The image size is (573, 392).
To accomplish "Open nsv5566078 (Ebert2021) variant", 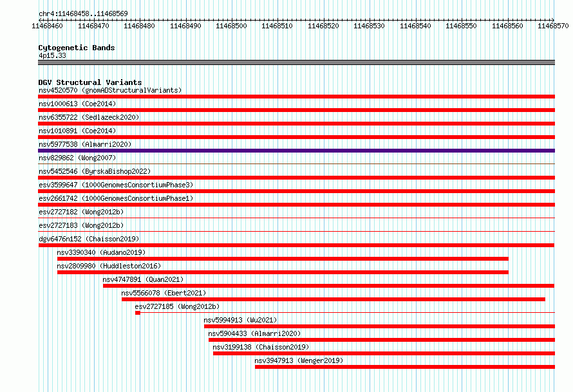I will [164, 293].
